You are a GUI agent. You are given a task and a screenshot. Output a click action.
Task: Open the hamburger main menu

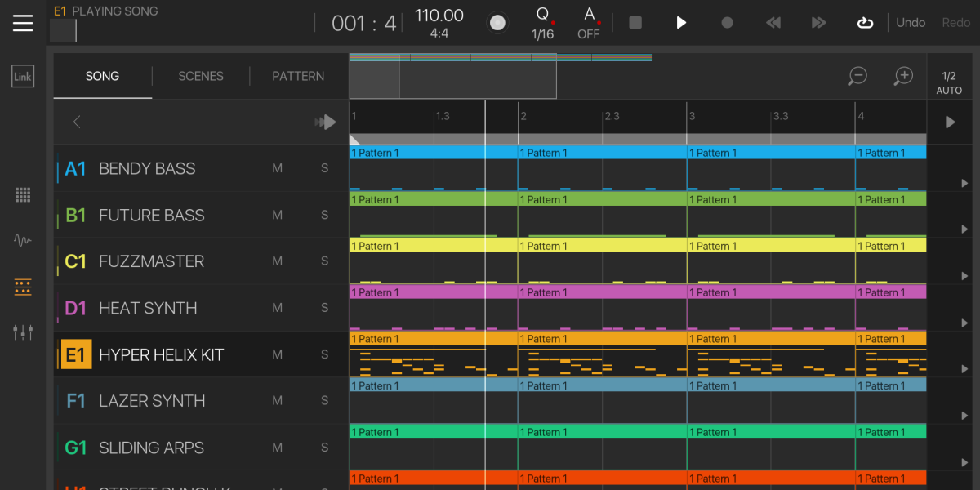[23, 23]
